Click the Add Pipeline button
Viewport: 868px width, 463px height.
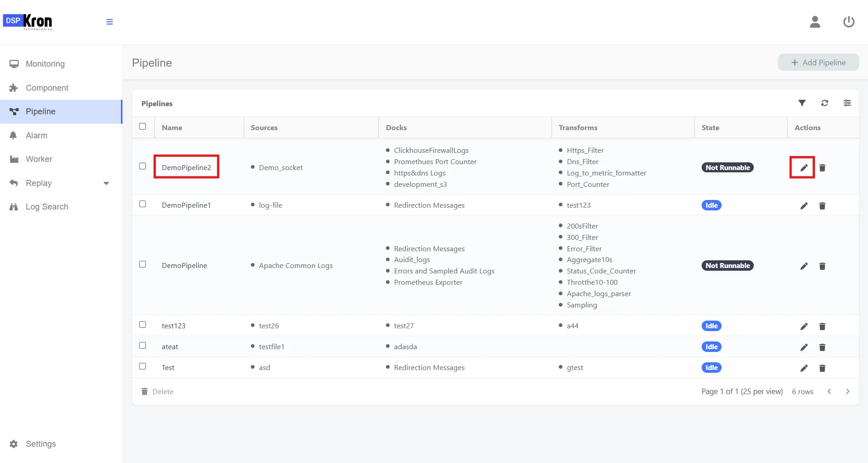coord(818,63)
